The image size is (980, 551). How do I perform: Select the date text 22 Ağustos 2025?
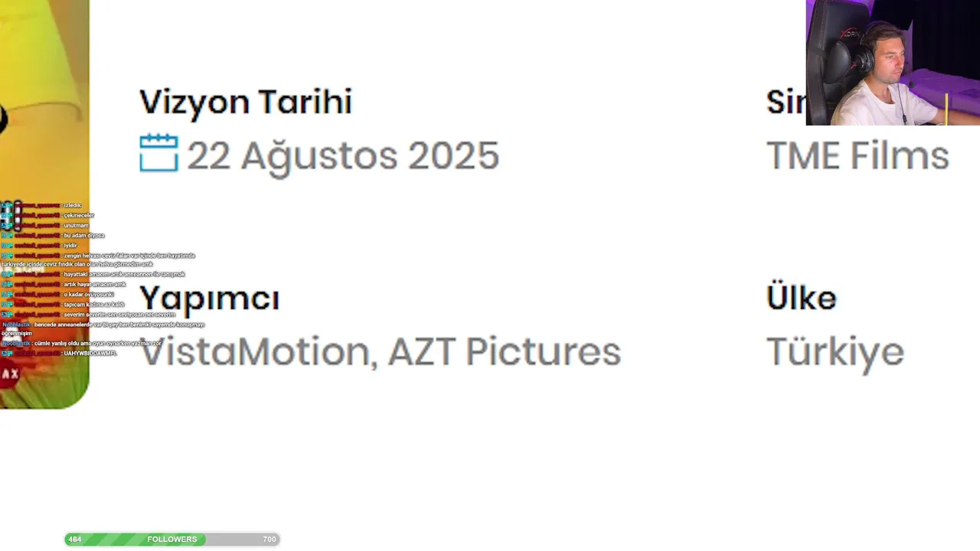(x=343, y=156)
